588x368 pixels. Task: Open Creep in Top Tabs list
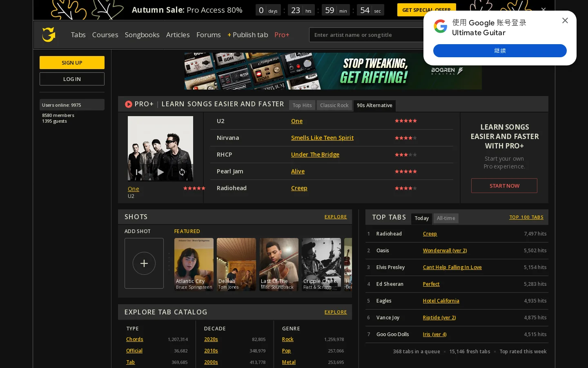[x=430, y=234]
